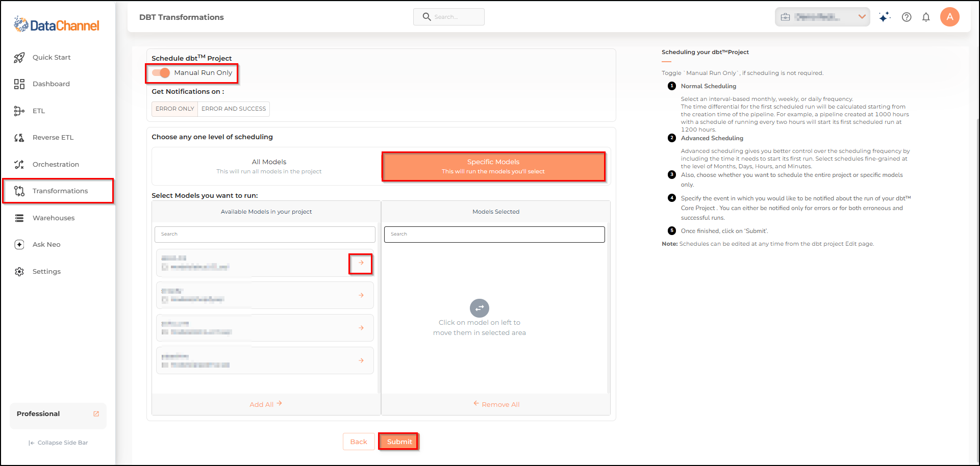Viewport: 980px width, 466px height.
Task: Click the search magnifier icon
Action: click(x=427, y=17)
